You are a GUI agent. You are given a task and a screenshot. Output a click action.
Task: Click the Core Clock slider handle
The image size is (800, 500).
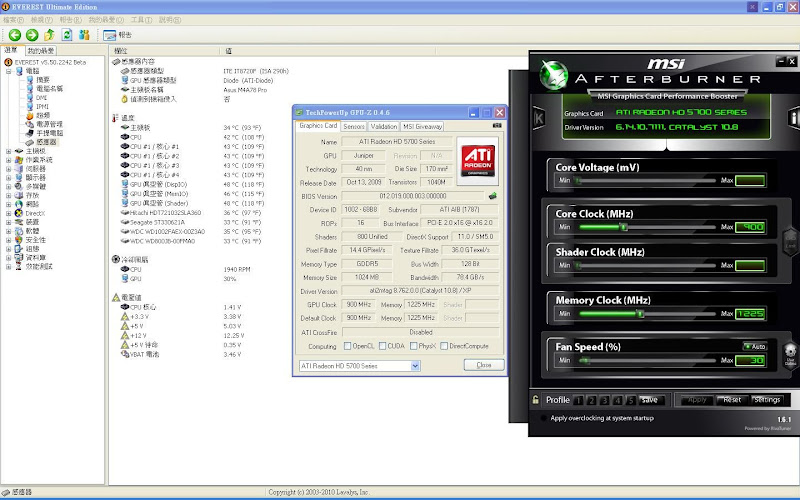coord(623,227)
